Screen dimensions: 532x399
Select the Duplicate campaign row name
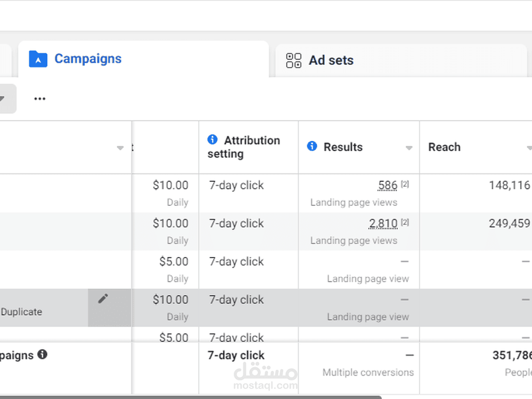(21, 312)
